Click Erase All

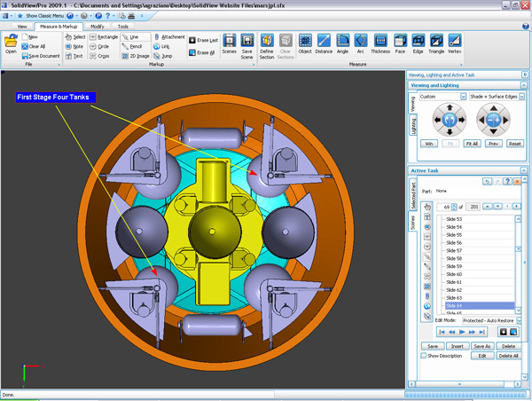click(x=202, y=52)
